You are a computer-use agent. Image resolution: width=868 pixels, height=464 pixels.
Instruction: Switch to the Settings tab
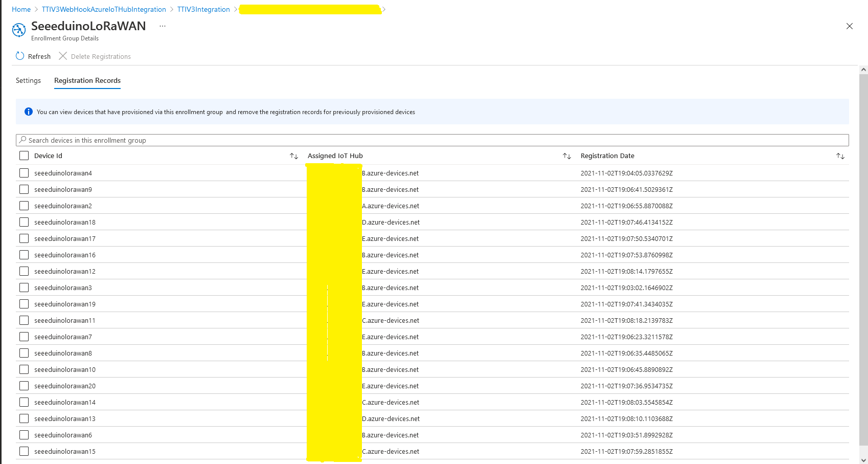pyautogui.click(x=28, y=81)
